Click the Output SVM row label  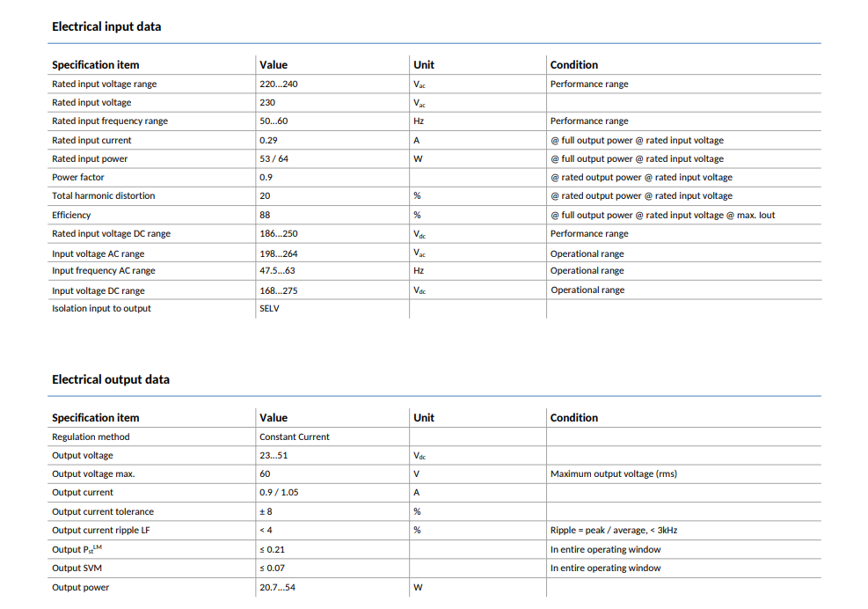[x=77, y=568]
